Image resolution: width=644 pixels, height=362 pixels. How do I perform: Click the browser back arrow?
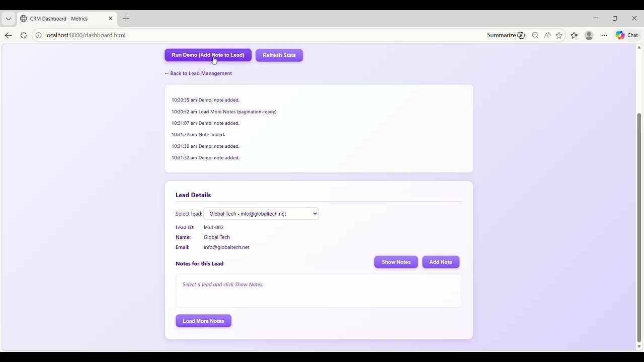[x=9, y=35]
